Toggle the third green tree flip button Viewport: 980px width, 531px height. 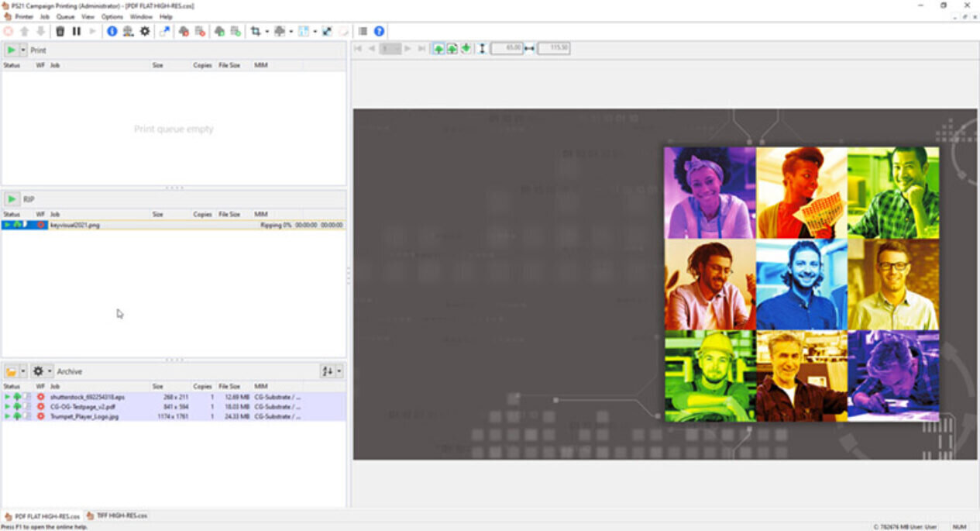[x=466, y=49]
